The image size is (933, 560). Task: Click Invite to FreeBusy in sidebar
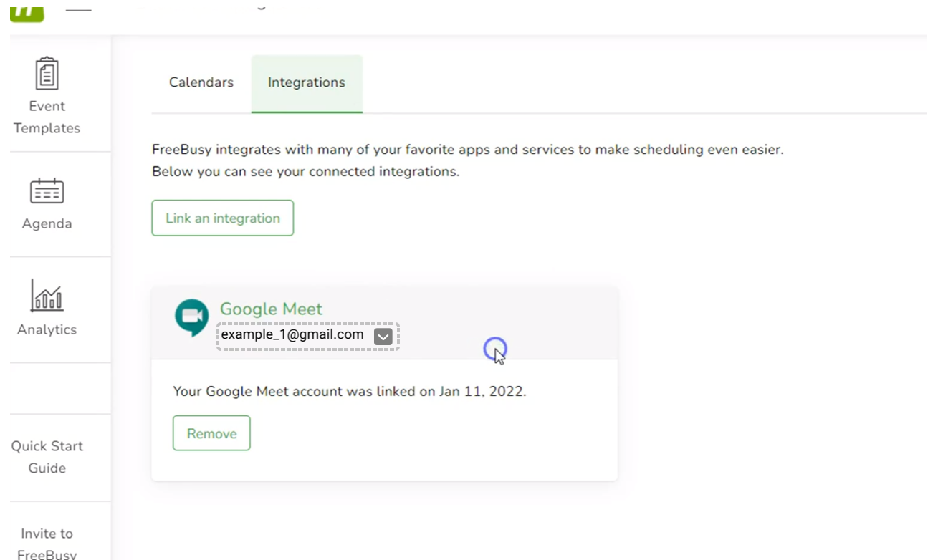[x=47, y=544]
